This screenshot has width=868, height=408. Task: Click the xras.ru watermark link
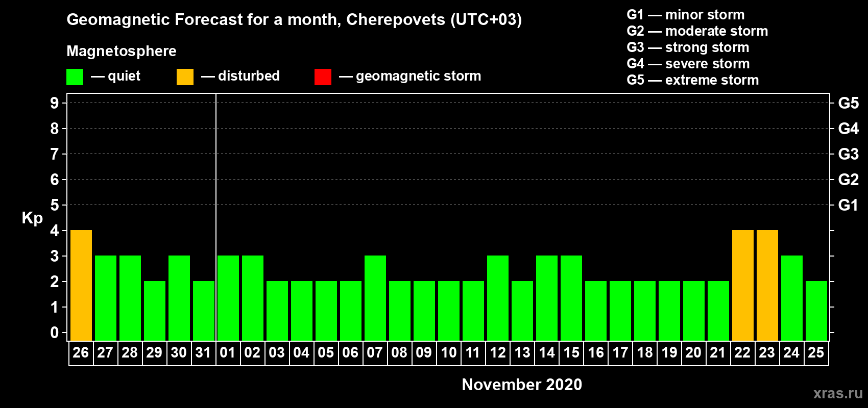(837, 393)
